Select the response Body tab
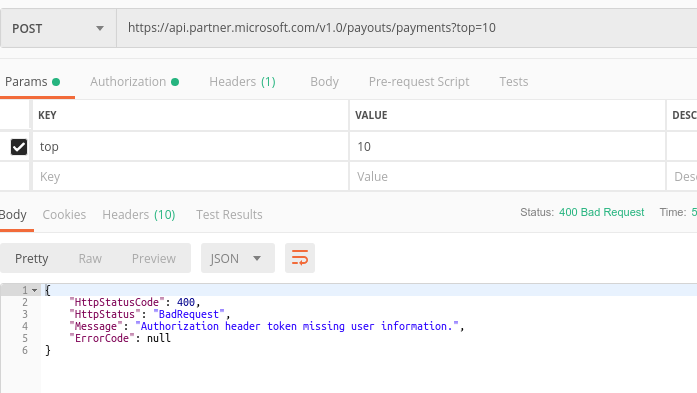697x393 pixels. (x=13, y=215)
